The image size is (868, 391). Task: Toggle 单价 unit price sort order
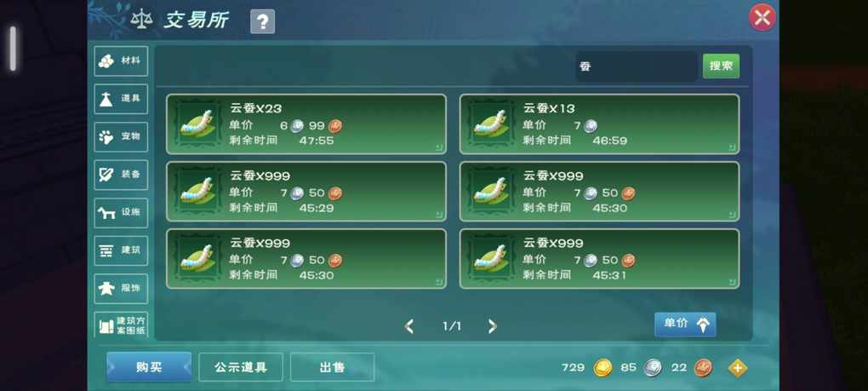(x=685, y=324)
